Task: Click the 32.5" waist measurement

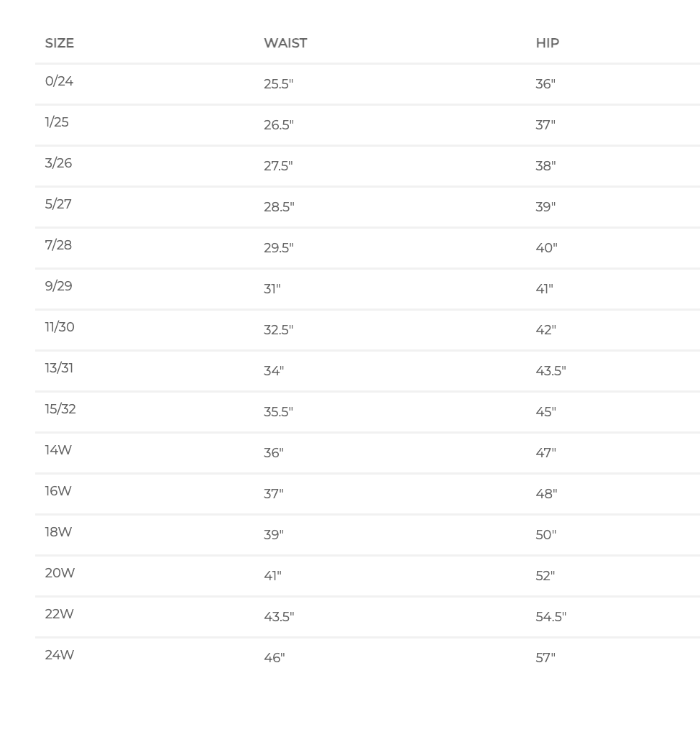Action: tap(279, 330)
